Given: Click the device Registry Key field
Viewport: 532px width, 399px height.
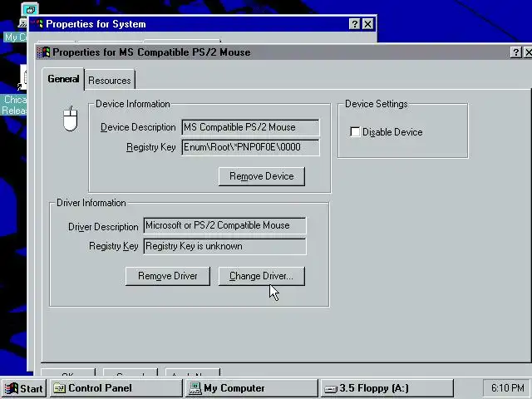Looking at the screenshot, I should coord(251,147).
